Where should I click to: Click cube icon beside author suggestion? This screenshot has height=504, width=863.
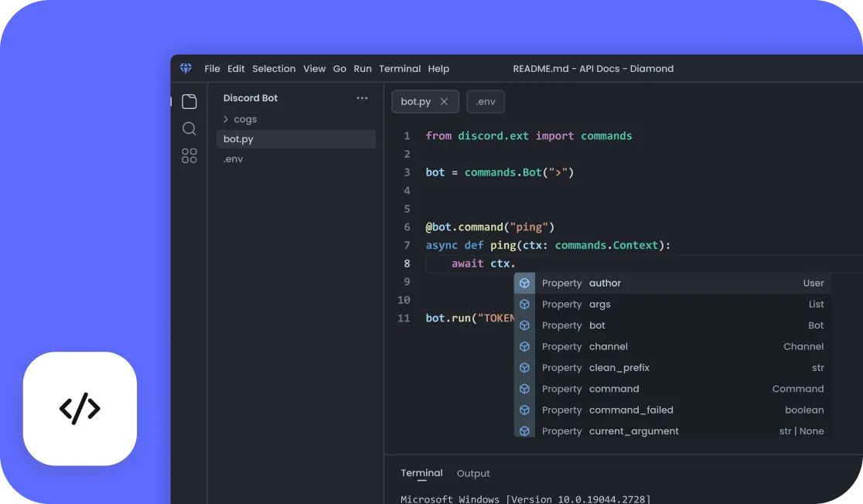(x=524, y=283)
